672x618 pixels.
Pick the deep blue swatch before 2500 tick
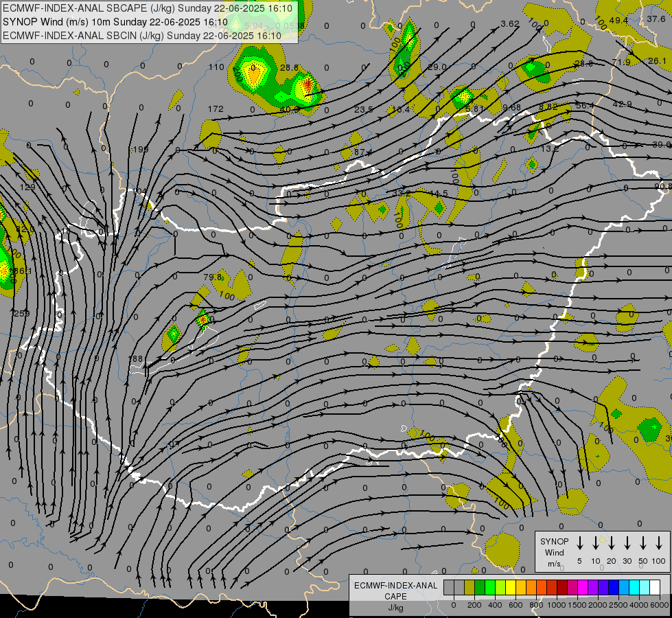[x=613, y=588]
